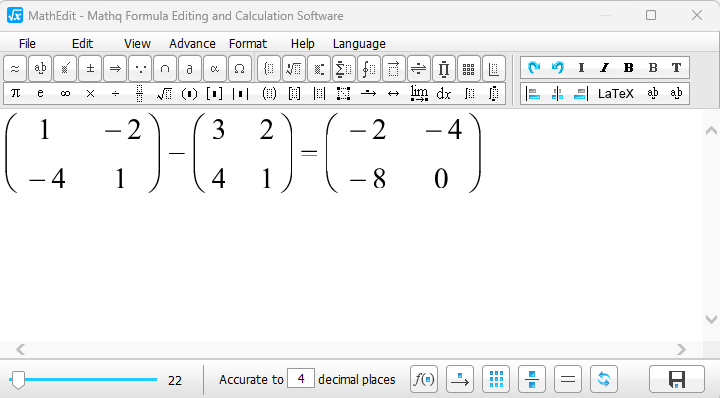Click the blue undo arrow
The height and width of the screenshot is (398, 720).
(x=557, y=68)
